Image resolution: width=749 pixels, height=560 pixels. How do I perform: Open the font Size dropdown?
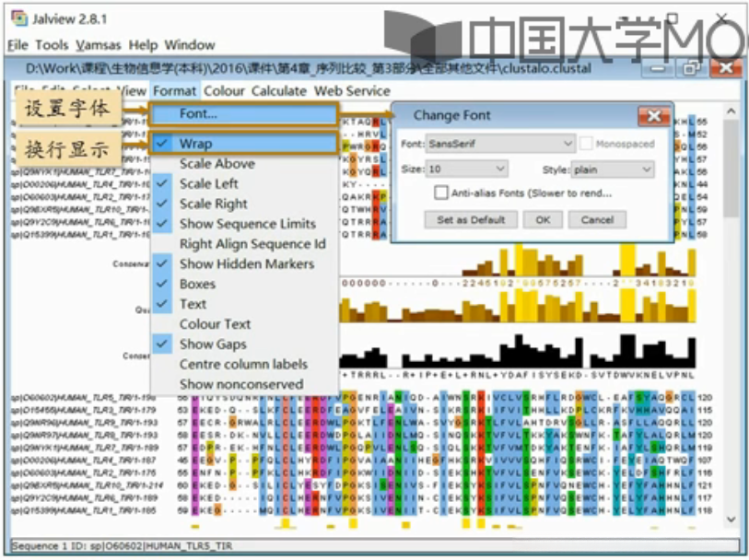click(466, 169)
